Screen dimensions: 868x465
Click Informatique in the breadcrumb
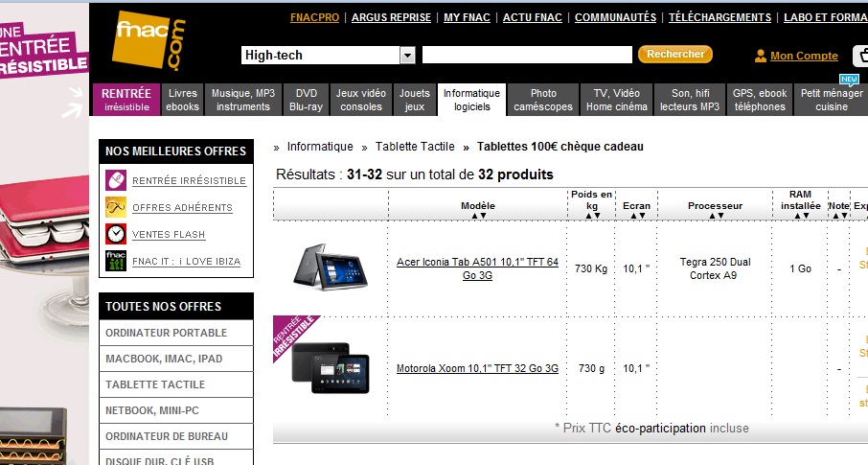(x=320, y=147)
